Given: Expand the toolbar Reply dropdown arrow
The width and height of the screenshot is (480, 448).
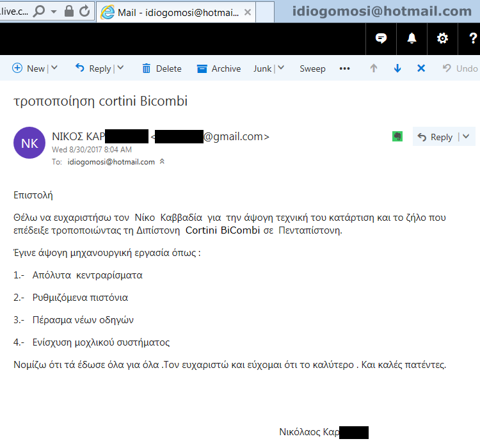Looking at the screenshot, I should pos(120,68).
